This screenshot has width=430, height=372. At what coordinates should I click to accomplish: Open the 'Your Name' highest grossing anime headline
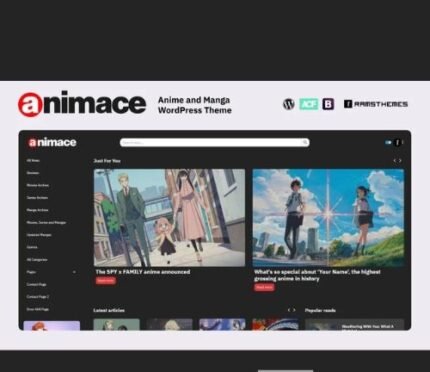(317, 275)
